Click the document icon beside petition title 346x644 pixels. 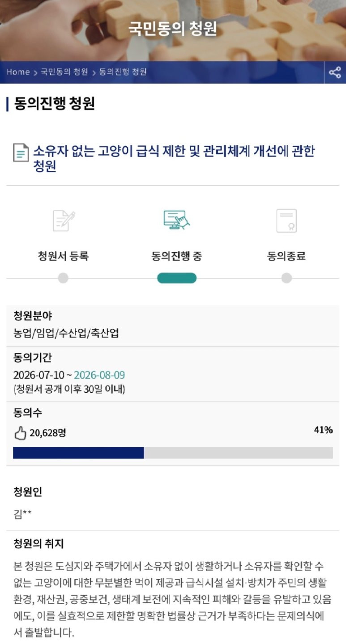click(21, 153)
